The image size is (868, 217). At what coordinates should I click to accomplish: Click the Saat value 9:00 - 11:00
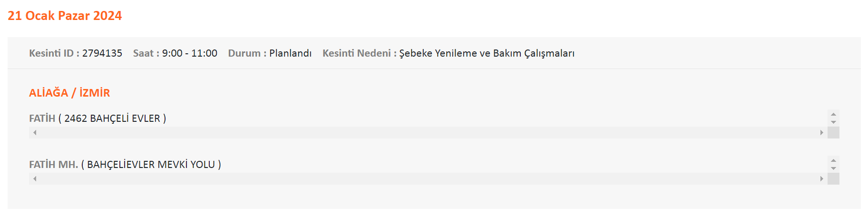coord(190,53)
